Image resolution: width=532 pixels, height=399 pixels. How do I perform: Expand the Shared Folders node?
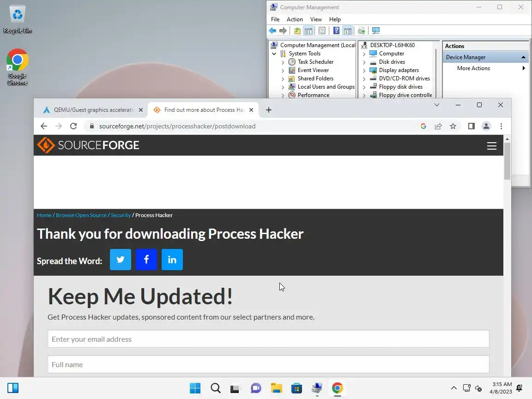[283, 79]
